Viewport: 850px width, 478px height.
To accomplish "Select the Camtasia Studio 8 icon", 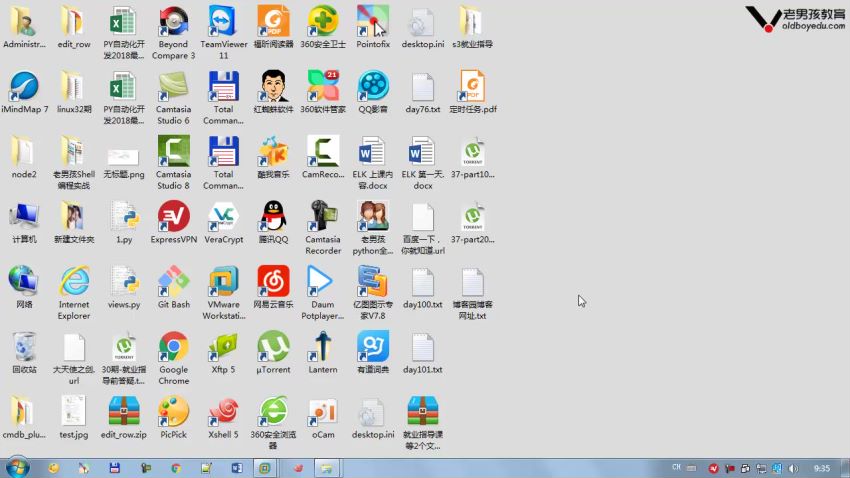I will click(x=173, y=163).
